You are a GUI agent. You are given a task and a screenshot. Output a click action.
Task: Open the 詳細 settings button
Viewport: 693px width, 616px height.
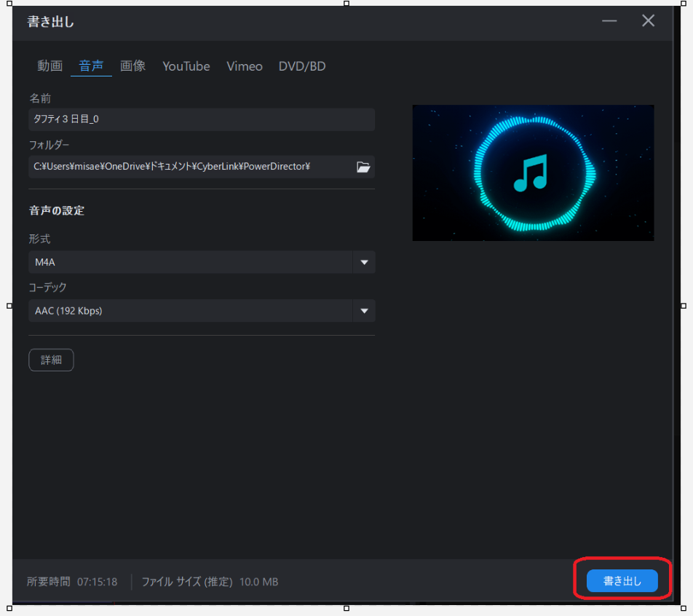51,360
